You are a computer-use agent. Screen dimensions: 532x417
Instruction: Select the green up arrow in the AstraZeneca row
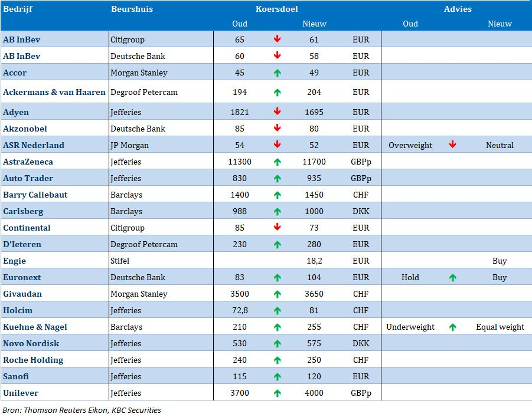(x=277, y=162)
